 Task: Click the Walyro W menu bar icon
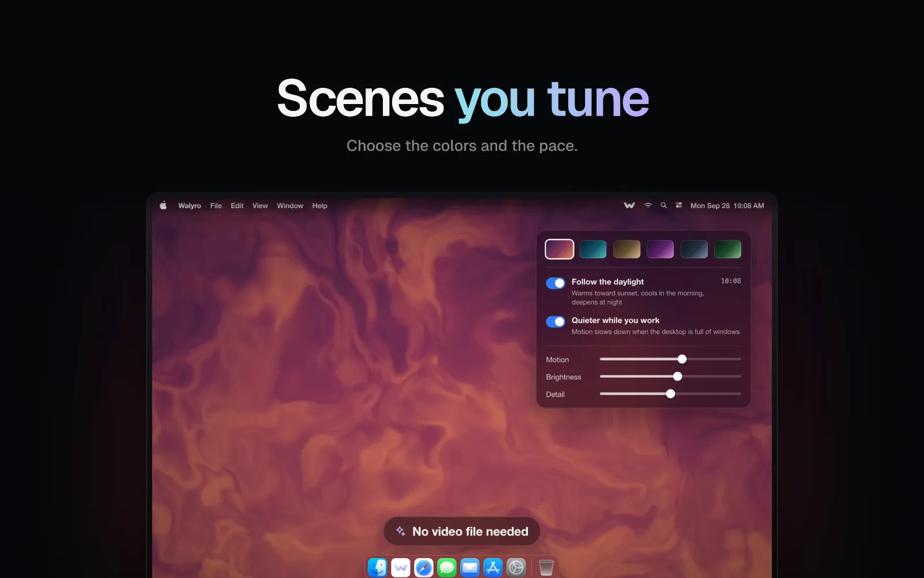629,205
